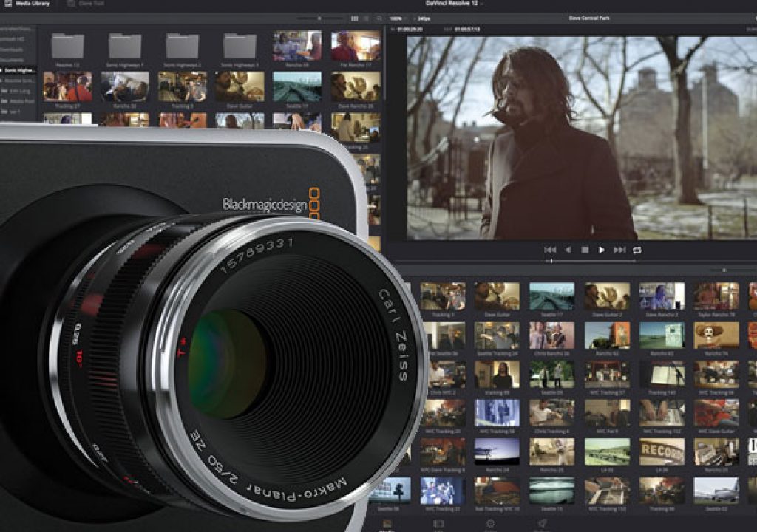Stop viewer playback

point(585,250)
